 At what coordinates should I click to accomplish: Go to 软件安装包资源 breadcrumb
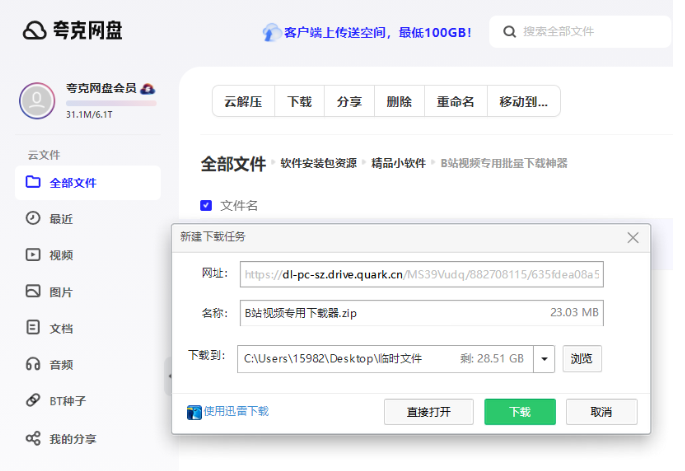coord(318,163)
